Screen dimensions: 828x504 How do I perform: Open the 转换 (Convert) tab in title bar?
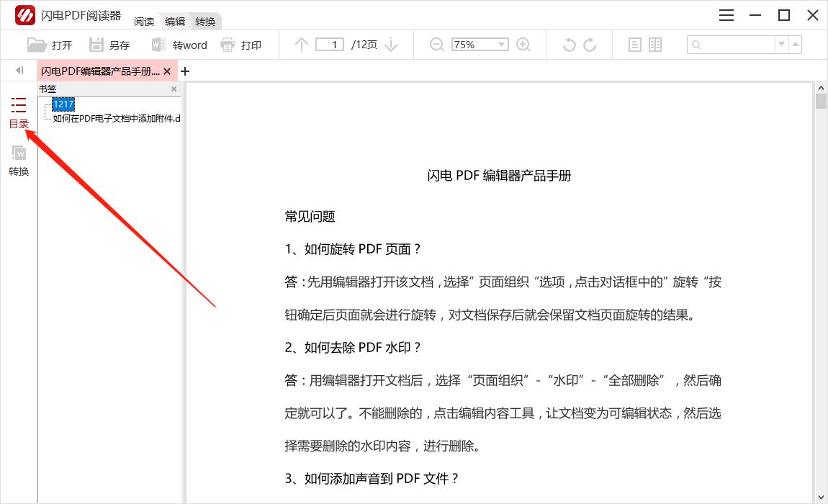[x=205, y=22]
